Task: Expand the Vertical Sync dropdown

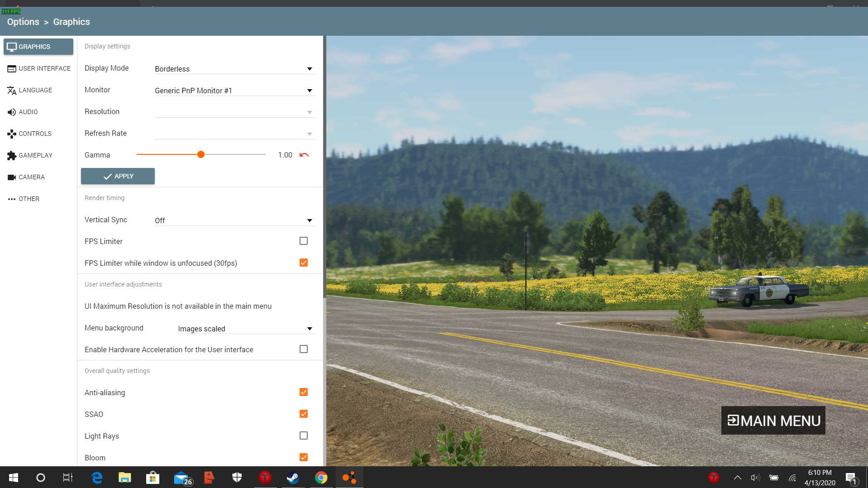Action: pos(234,220)
